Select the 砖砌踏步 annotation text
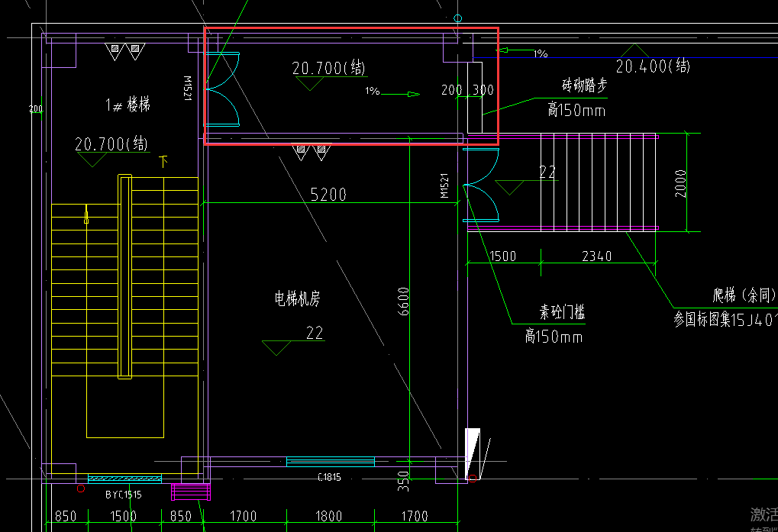778x532 pixels. tap(584, 85)
